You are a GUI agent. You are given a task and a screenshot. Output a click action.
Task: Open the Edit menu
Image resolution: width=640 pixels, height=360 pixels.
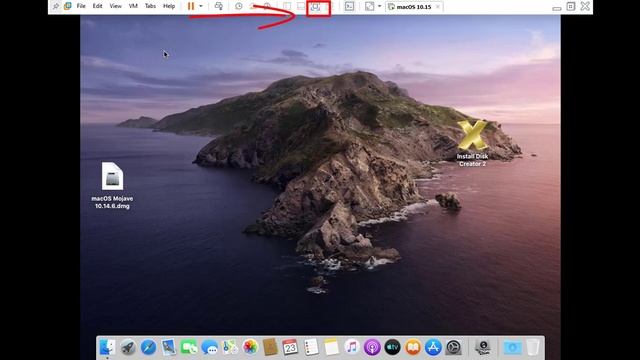pyautogui.click(x=97, y=6)
